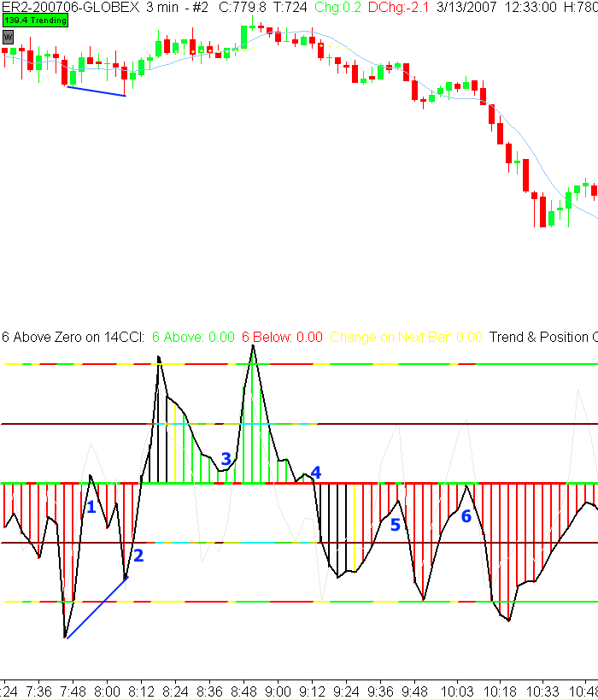
Task: Click the gray W icon button
Action: pyautogui.click(x=8, y=37)
